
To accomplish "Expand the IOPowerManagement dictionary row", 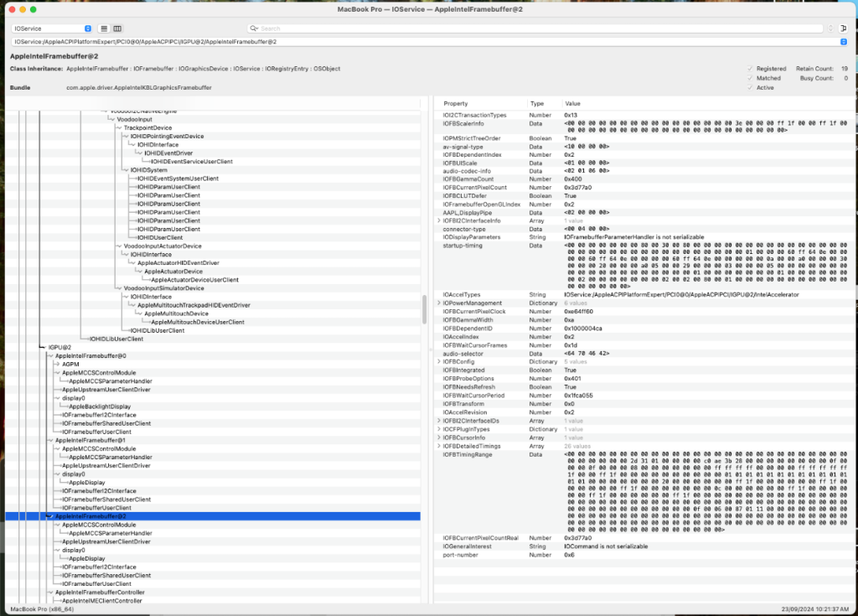I will click(438, 303).
